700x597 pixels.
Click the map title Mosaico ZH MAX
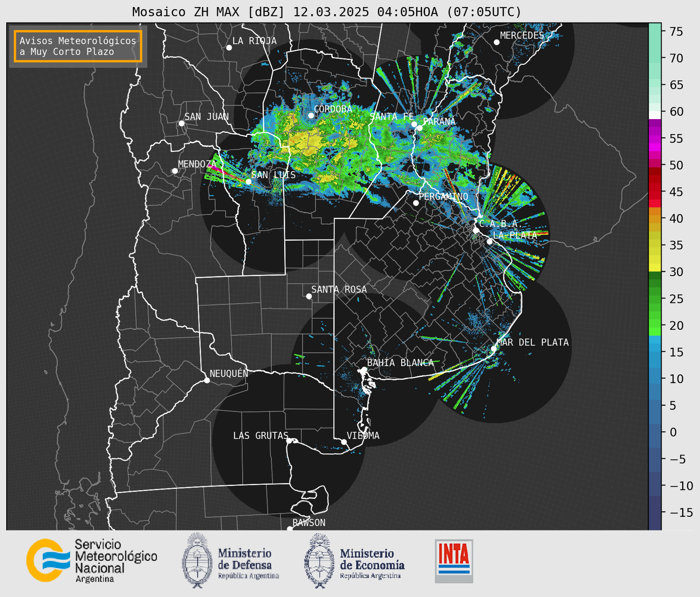coord(327,12)
